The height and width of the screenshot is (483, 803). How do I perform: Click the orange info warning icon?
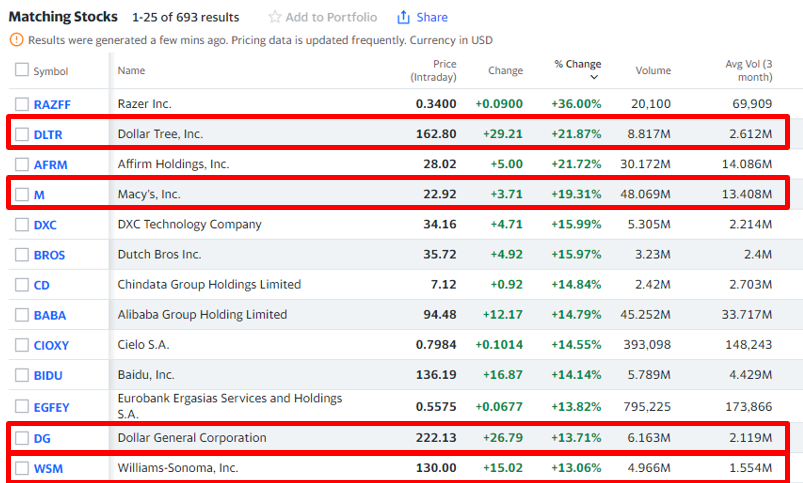pos(16,40)
